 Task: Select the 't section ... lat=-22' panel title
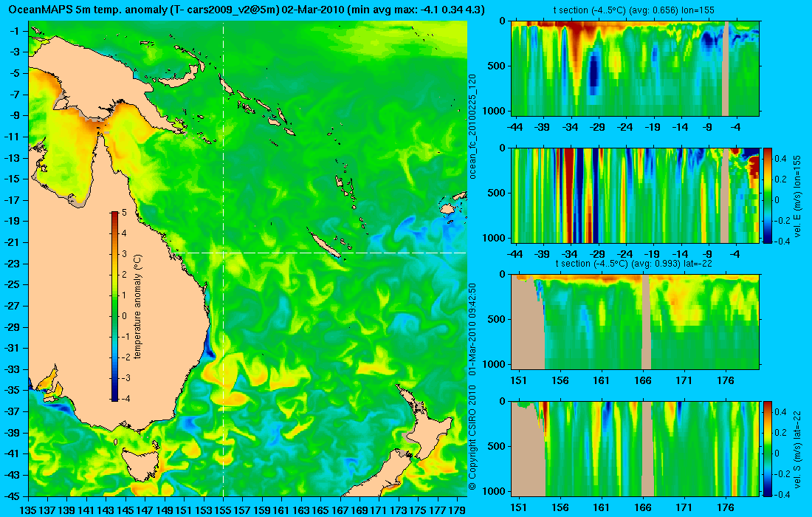pos(634,263)
